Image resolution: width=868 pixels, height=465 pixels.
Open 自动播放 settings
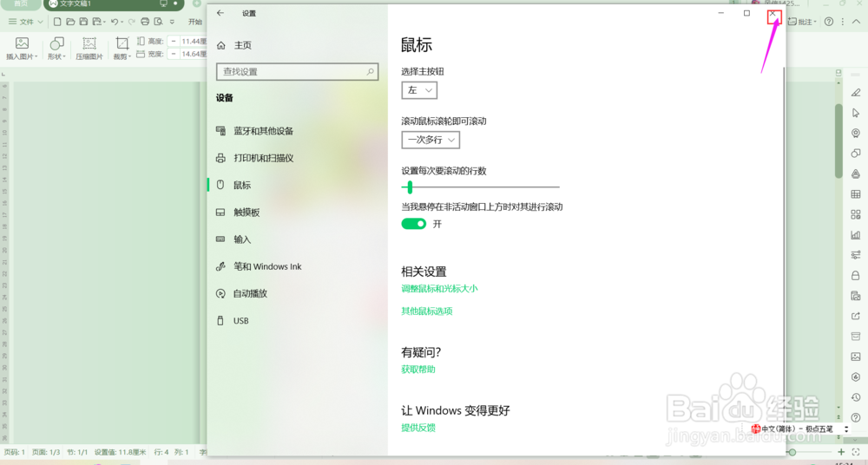241,294
